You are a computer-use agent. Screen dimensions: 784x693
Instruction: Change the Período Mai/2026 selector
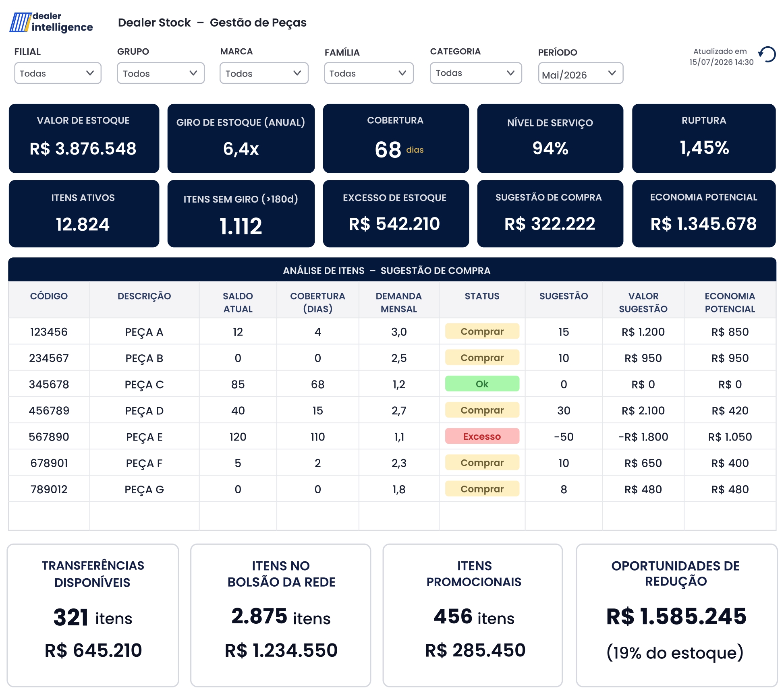pos(581,73)
